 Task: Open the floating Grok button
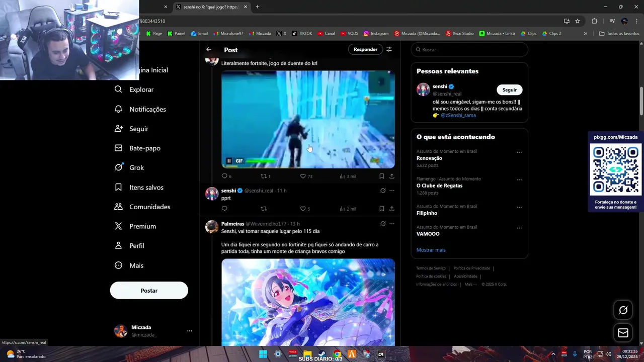click(623, 310)
